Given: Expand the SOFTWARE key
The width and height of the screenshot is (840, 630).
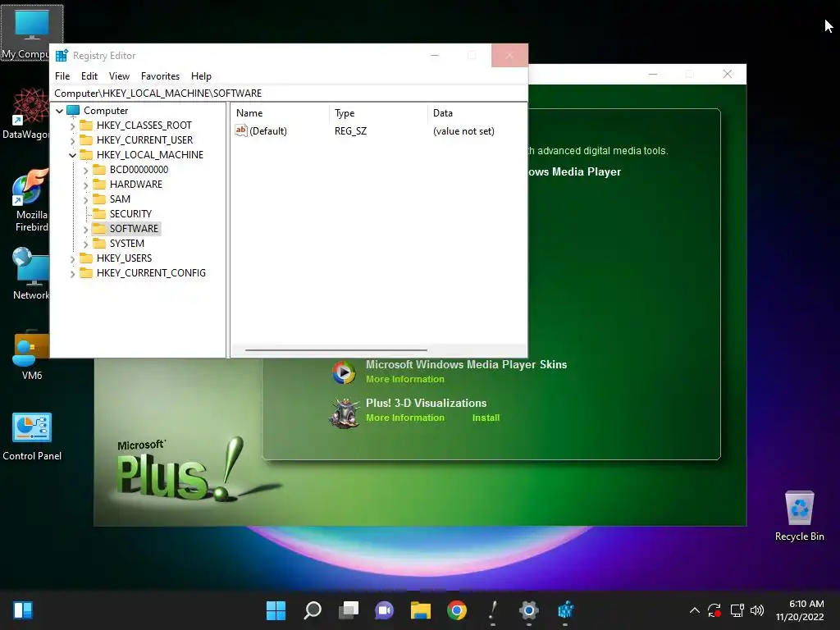Looking at the screenshot, I should [x=85, y=230].
